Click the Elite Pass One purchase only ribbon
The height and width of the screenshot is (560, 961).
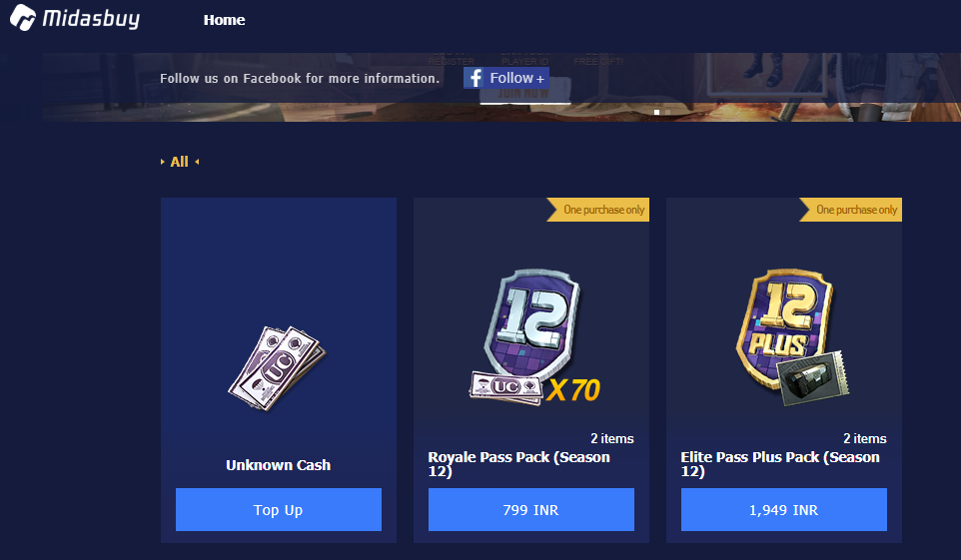click(851, 210)
